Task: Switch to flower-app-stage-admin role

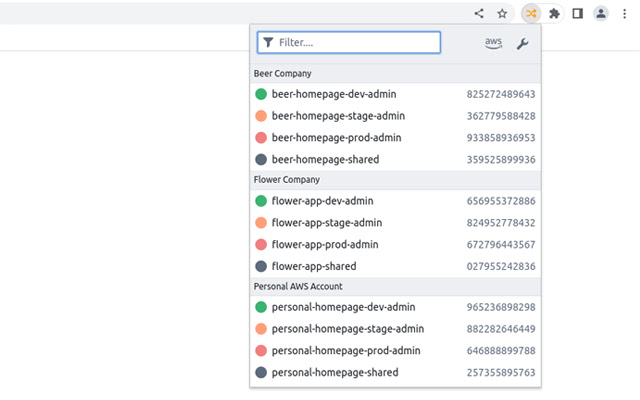Action: click(396, 222)
